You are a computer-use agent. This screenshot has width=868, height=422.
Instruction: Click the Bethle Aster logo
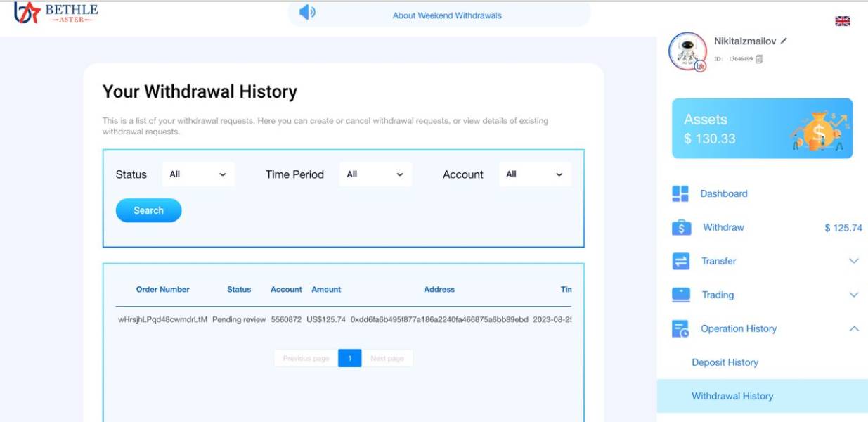[x=56, y=12]
